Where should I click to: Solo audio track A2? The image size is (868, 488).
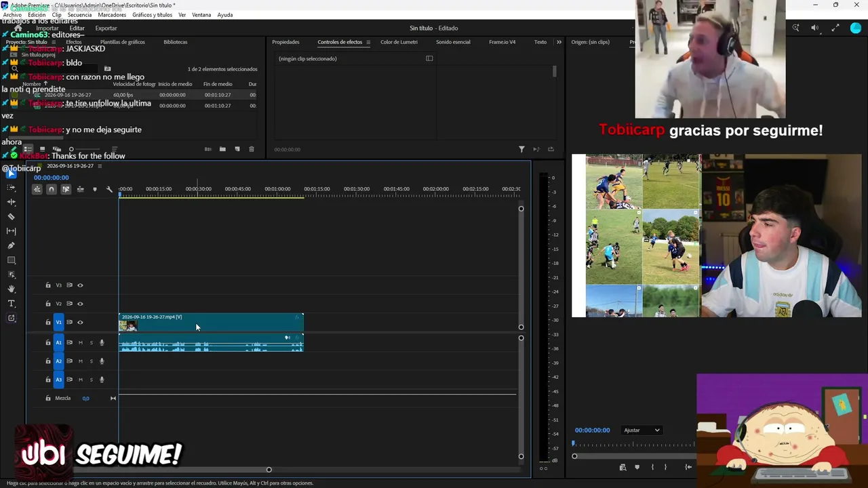91,361
